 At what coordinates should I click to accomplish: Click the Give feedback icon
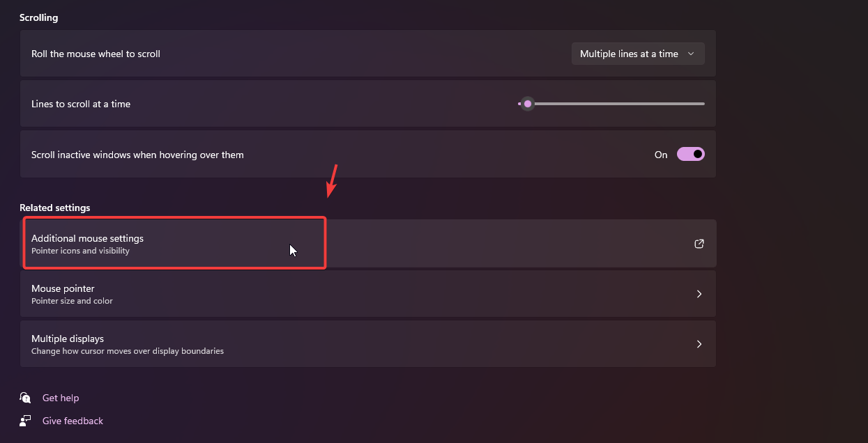[x=26, y=421]
